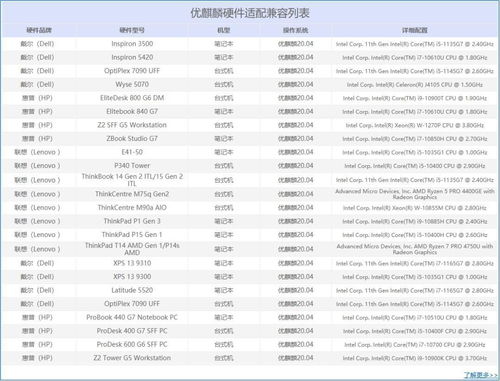Click the 详细配置 column header
The width and height of the screenshot is (500, 381).
pyautogui.click(x=414, y=30)
